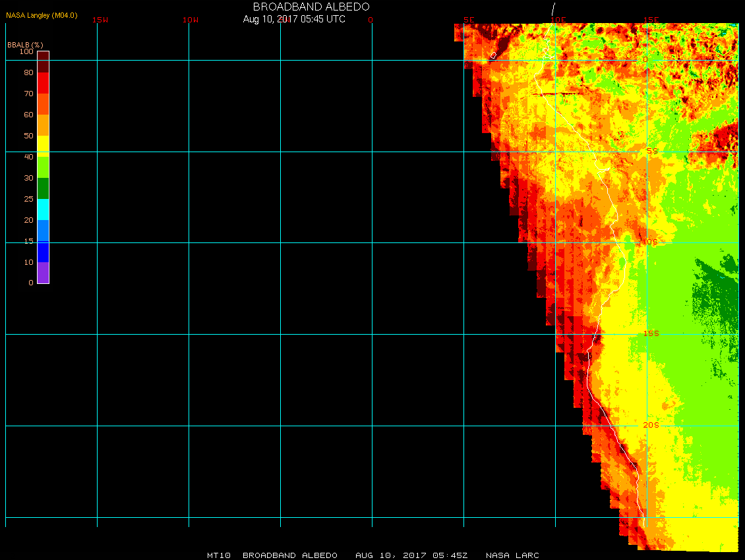Select the 10W longitude label

[191, 20]
